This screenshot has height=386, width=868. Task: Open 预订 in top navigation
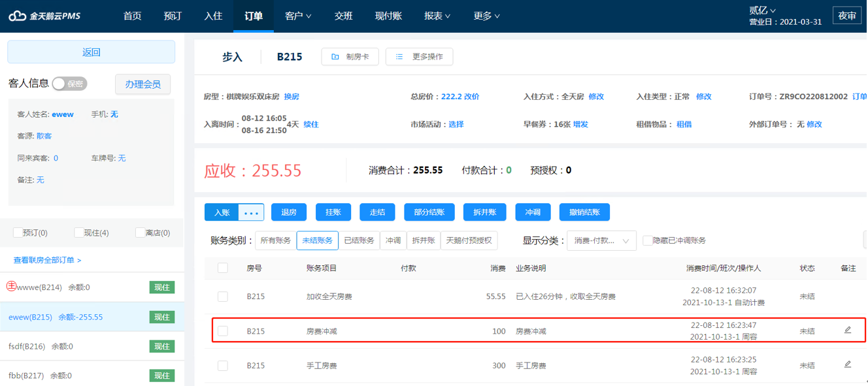[x=173, y=16]
